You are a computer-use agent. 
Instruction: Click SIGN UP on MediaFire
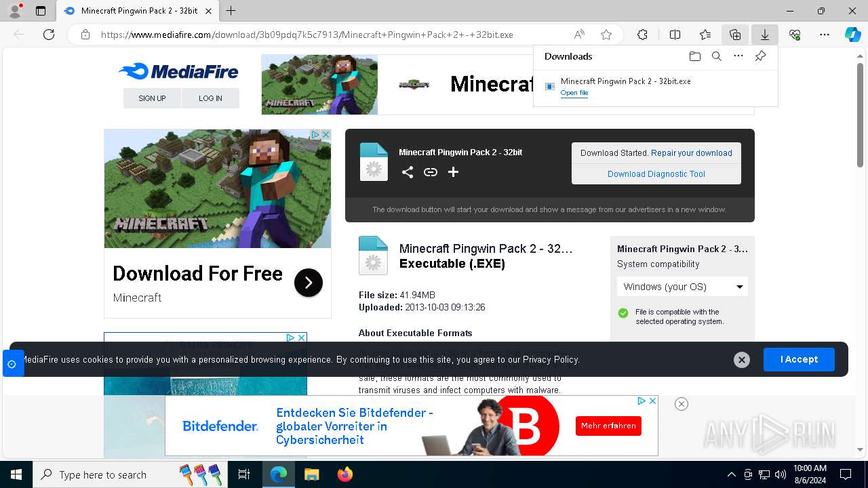tap(152, 98)
